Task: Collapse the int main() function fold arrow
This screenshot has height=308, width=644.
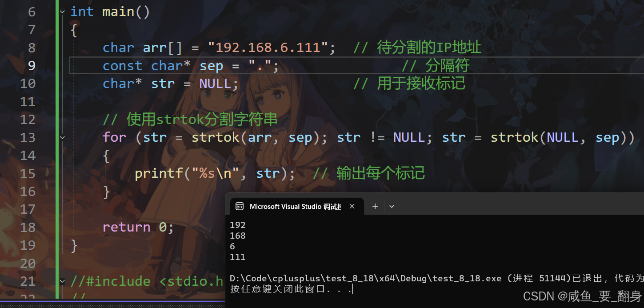Action: point(62,12)
